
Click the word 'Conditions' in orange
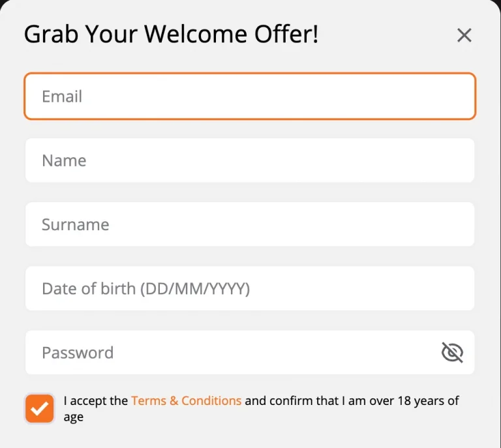point(211,401)
